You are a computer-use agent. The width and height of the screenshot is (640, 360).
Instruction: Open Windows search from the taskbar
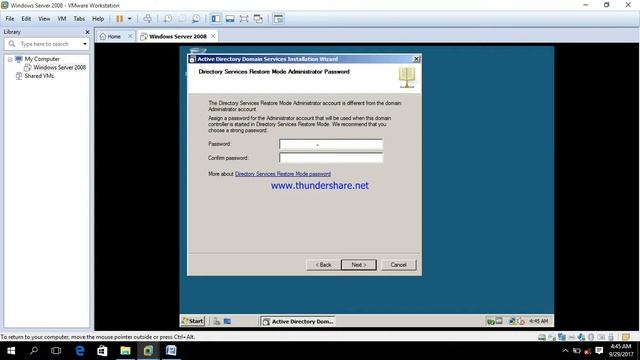pos(34,351)
